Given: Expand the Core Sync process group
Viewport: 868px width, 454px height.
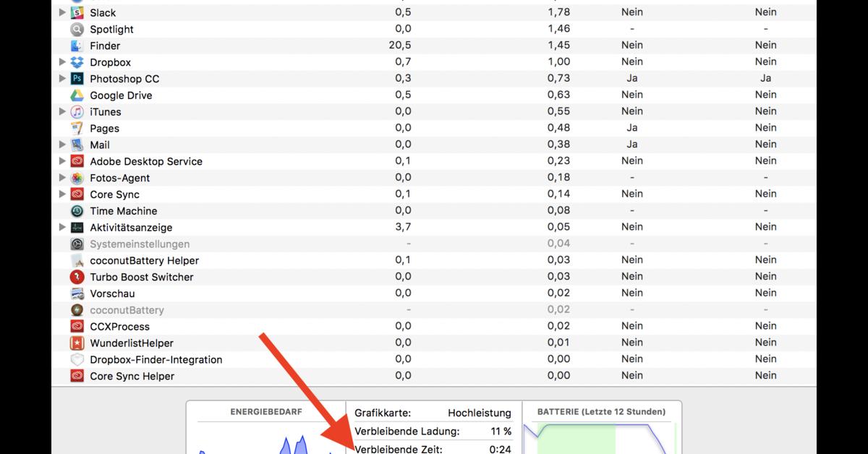Looking at the screenshot, I should coord(62,194).
